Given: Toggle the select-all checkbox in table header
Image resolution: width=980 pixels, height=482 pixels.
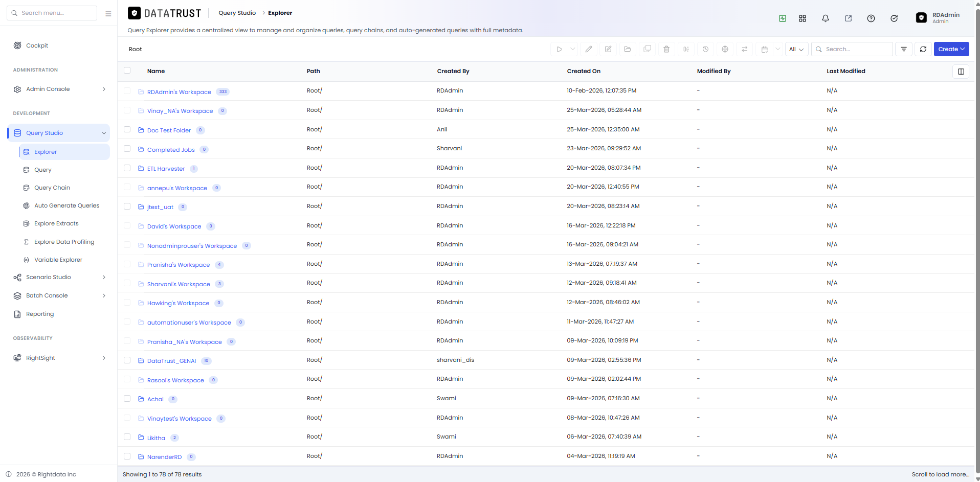Looking at the screenshot, I should coord(127,71).
